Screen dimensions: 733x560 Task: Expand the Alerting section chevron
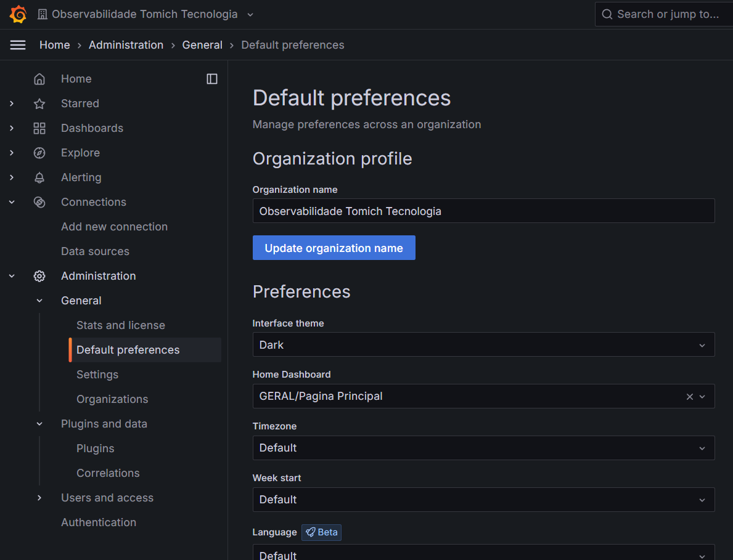click(12, 177)
